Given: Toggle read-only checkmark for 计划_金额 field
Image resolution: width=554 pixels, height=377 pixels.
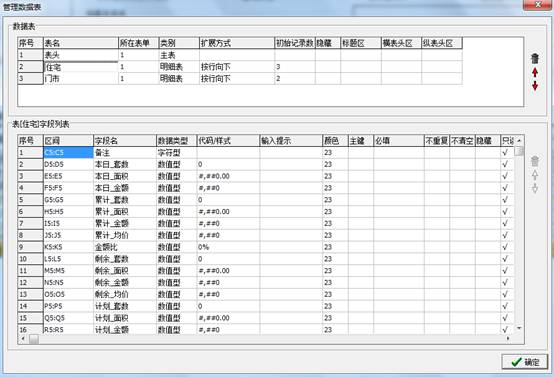Looking at the screenshot, I should (505, 330).
